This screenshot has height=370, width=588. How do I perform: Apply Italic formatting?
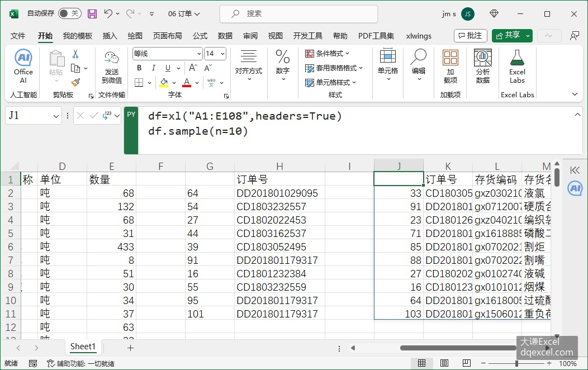(153, 68)
